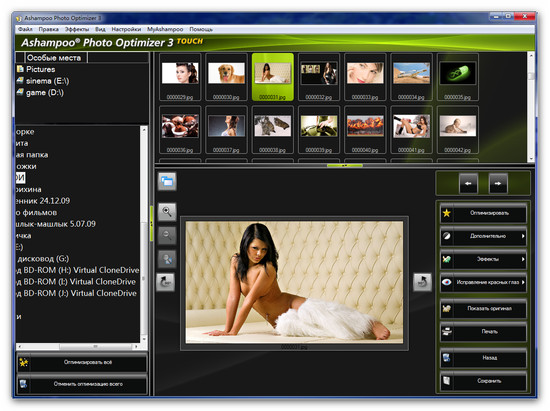Viewport: 550px width, 411px height.
Task: Open the Эффекты submenu button
Action: [483, 259]
